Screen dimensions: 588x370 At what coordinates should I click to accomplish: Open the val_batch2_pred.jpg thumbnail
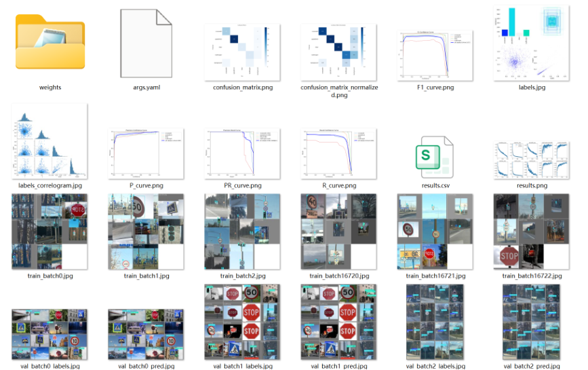532,322
